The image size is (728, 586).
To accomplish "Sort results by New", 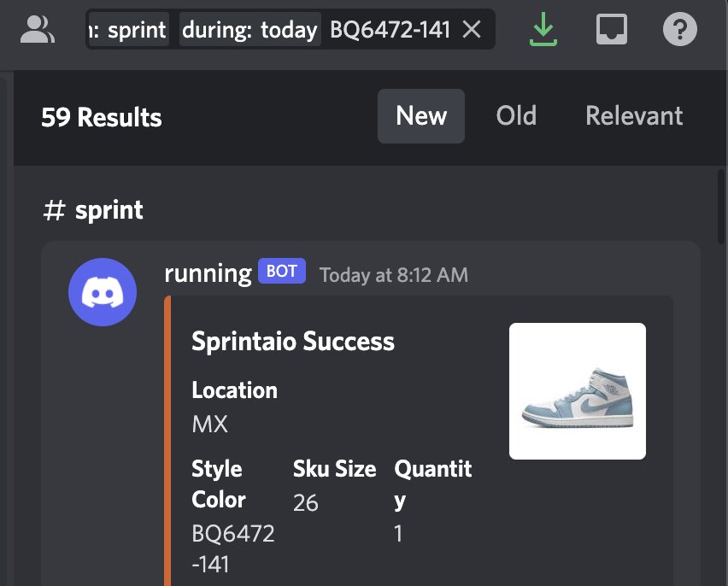I will coord(421,116).
